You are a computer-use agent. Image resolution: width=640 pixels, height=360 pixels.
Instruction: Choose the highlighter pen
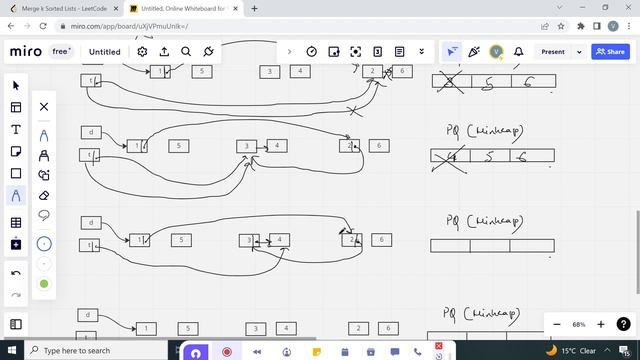[44, 156]
